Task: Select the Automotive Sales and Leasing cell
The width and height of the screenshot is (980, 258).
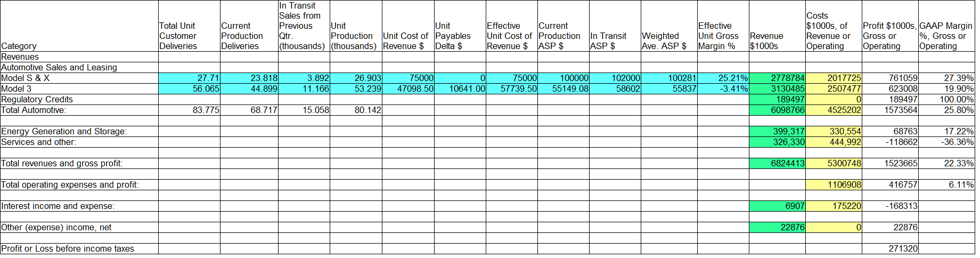Action: tap(59, 68)
